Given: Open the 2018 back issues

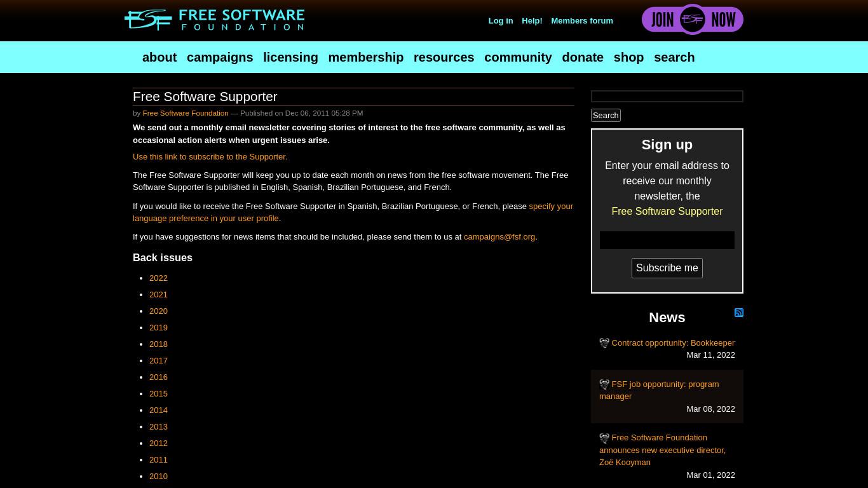Looking at the screenshot, I should pos(158,344).
